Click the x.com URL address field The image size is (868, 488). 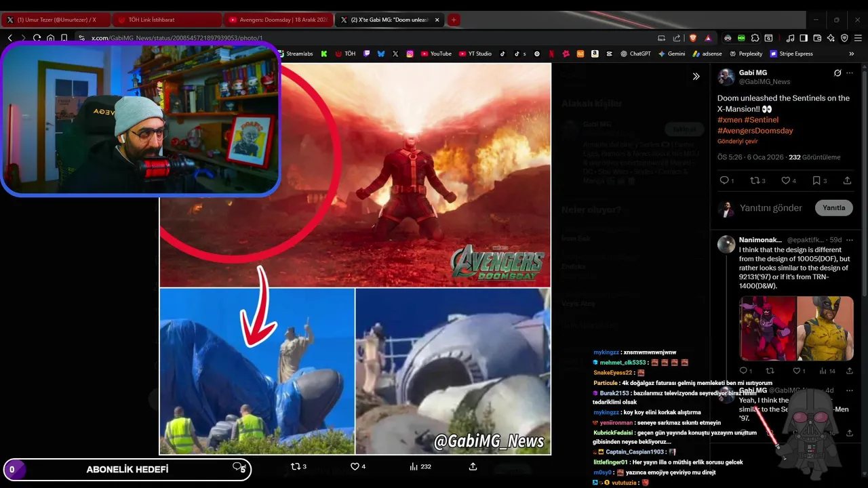pyautogui.click(x=176, y=38)
